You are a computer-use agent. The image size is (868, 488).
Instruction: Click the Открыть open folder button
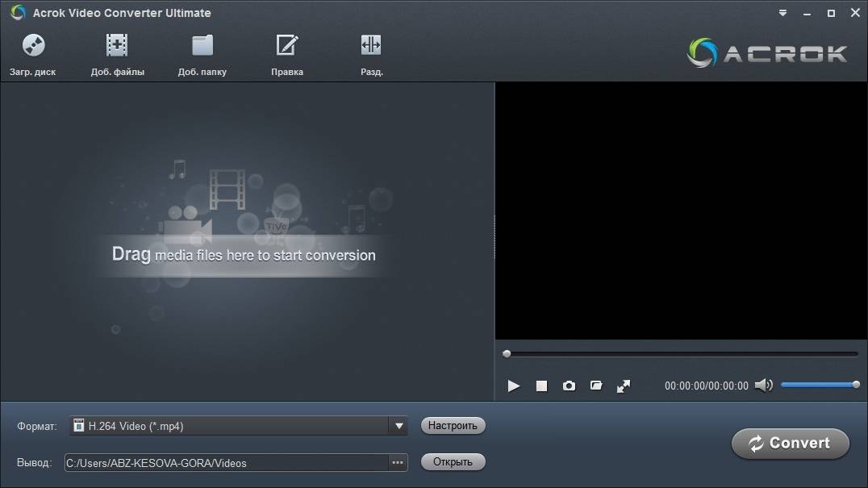pos(453,462)
